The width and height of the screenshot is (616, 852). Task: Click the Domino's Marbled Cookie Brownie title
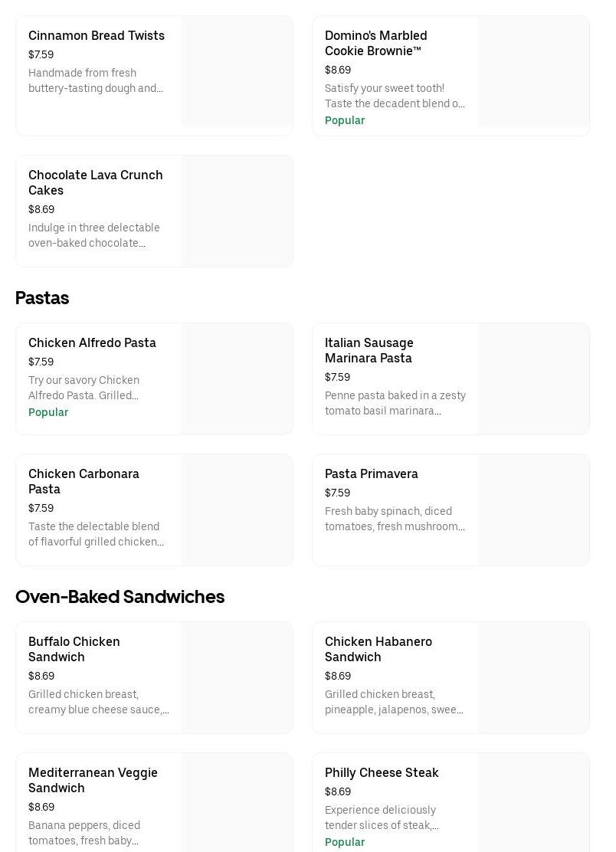(x=375, y=43)
